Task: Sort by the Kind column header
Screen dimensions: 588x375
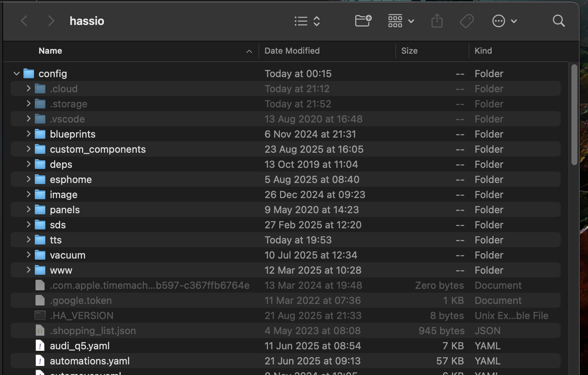Action: point(483,51)
